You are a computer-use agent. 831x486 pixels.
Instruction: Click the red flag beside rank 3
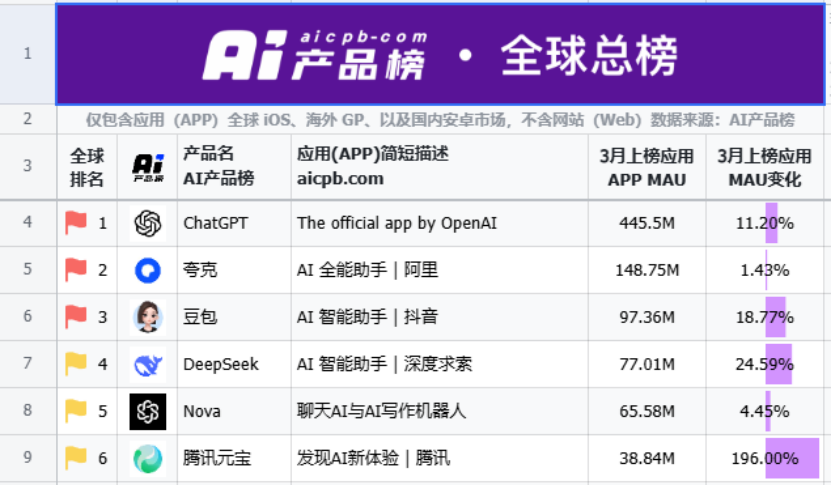tap(76, 316)
